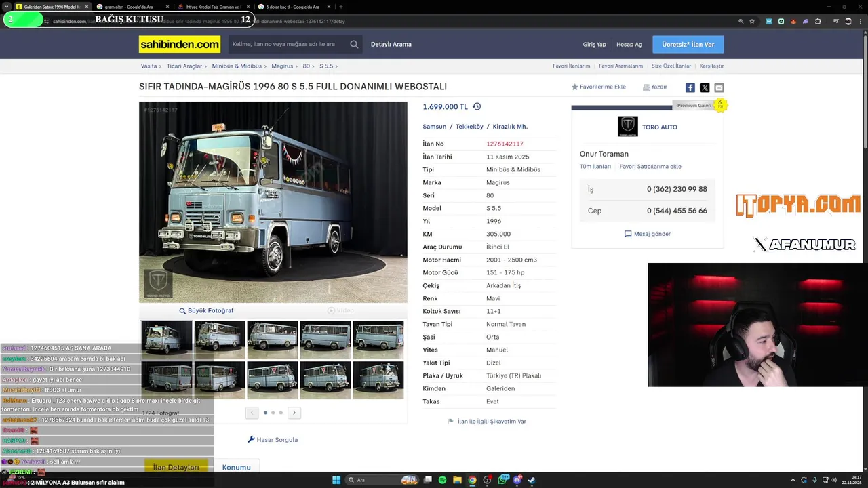868x488 pixels.
Task: Open Discord from taskbar
Action: coord(517,480)
